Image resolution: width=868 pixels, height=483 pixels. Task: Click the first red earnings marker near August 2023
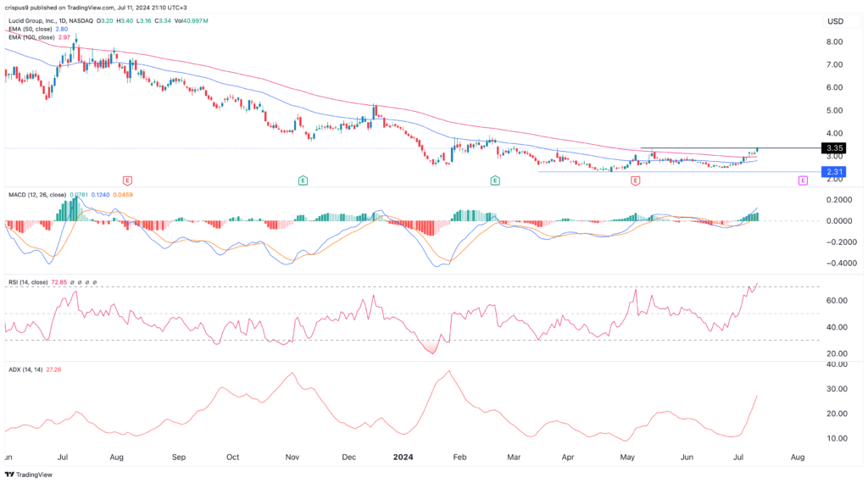click(127, 180)
